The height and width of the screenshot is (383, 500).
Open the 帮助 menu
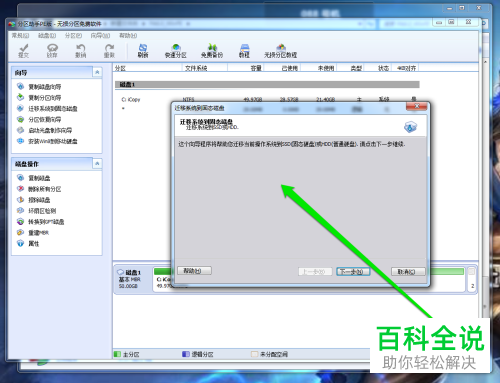pyautogui.click(x=128, y=35)
